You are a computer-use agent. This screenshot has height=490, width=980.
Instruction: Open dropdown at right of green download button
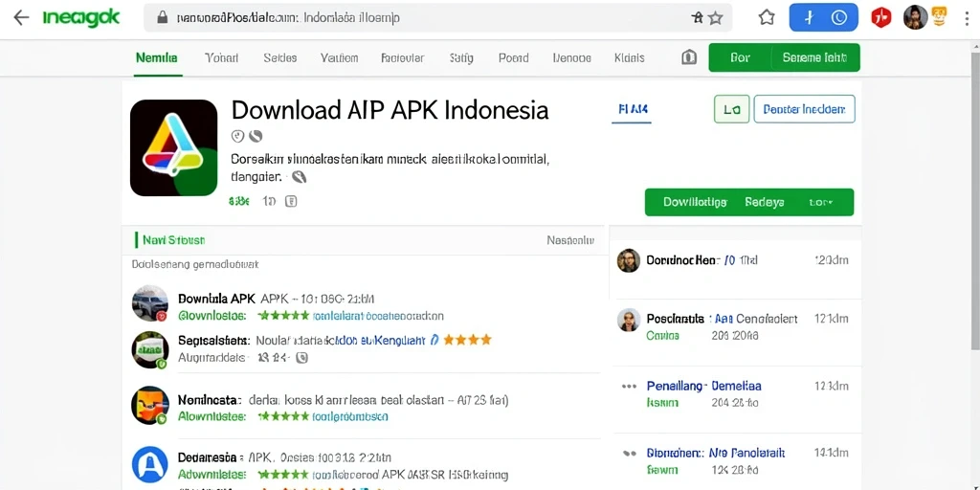[820, 203]
